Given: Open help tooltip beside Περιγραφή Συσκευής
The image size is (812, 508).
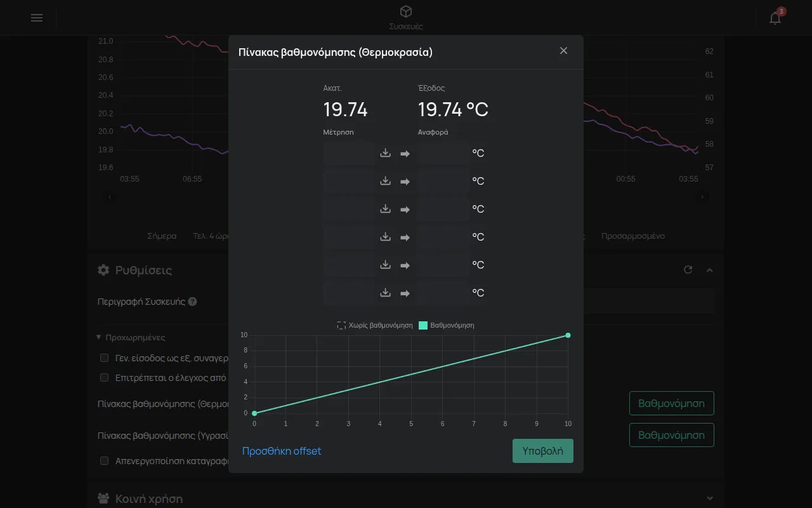Looking at the screenshot, I should click(x=192, y=302).
